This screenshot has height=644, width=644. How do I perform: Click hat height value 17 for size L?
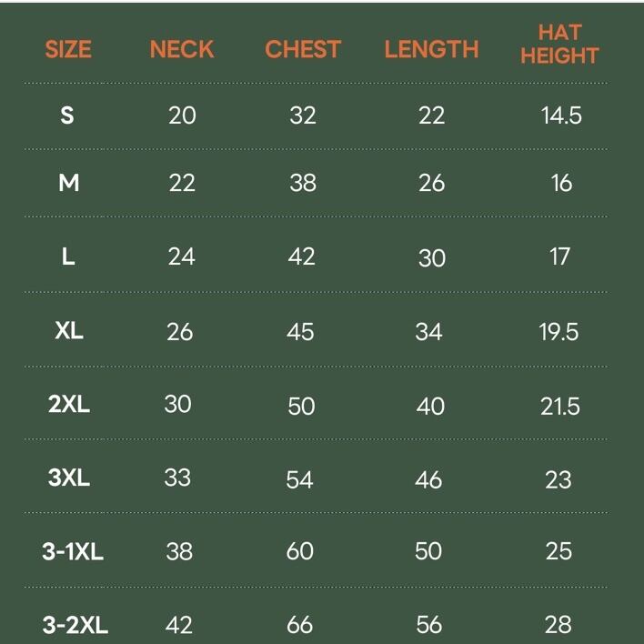coord(559,257)
